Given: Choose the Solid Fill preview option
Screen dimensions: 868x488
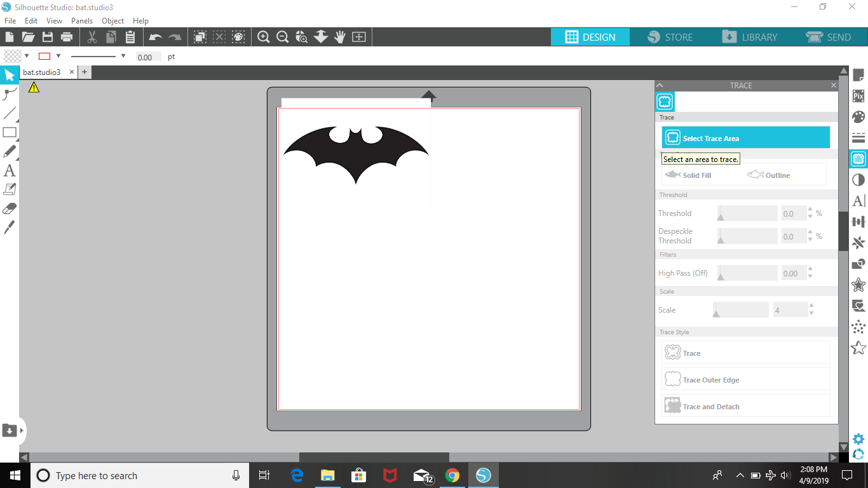Looking at the screenshot, I should [x=688, y=175].
